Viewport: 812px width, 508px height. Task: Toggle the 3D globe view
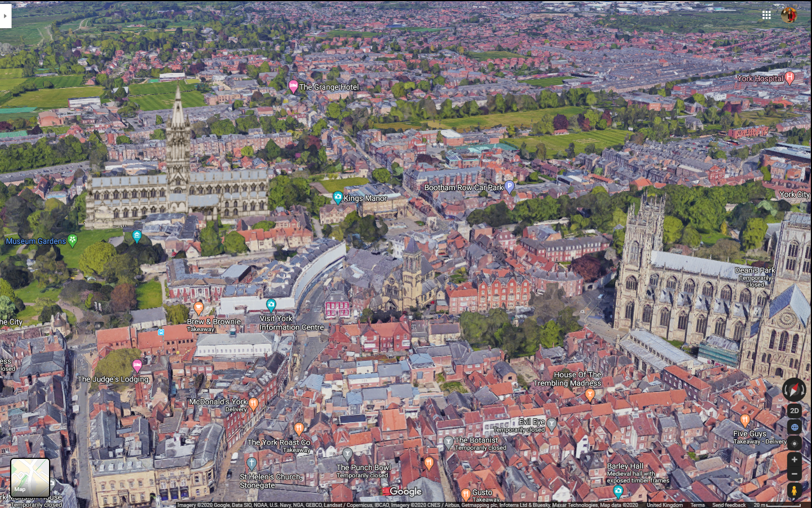point(794,427)
